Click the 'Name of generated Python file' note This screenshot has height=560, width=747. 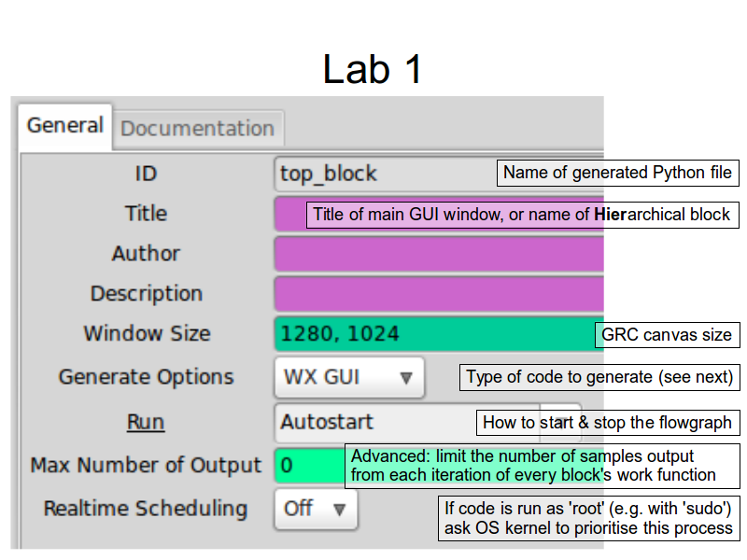[617, 173]
